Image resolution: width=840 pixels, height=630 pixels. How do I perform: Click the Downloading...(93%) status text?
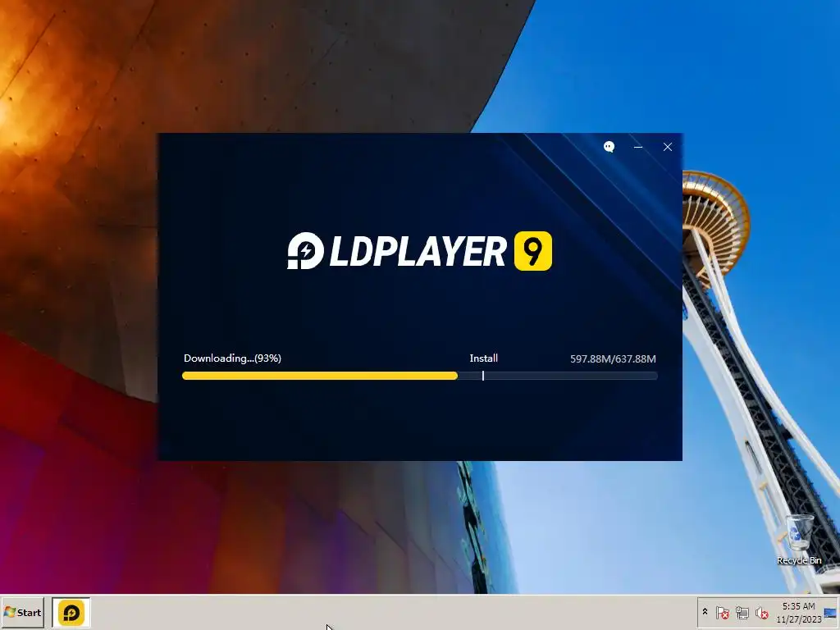[232, 358]
